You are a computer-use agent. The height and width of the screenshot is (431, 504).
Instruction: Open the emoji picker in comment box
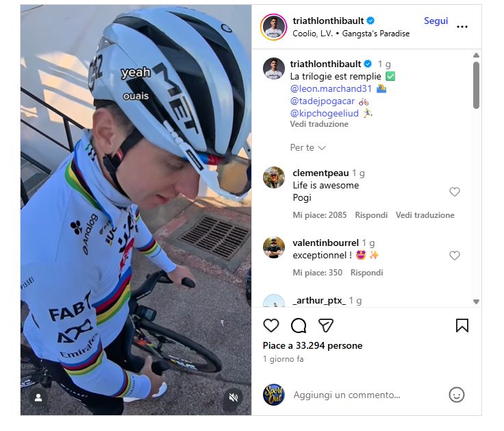coord(457,395)
